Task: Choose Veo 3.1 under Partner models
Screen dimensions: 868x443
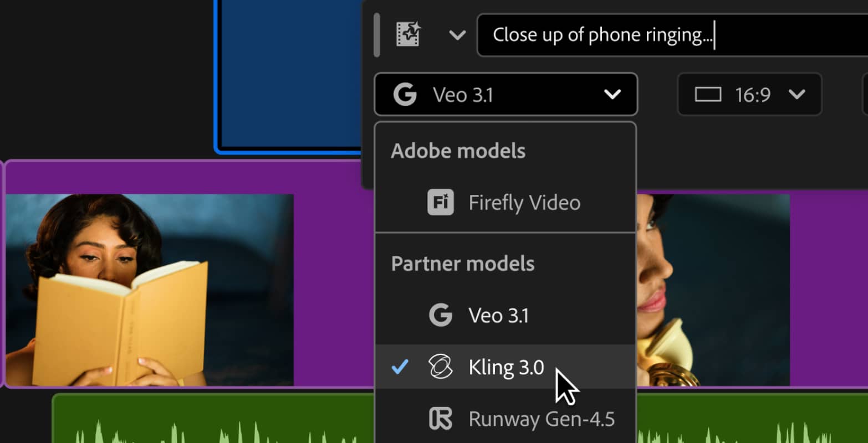Action: 506,316
